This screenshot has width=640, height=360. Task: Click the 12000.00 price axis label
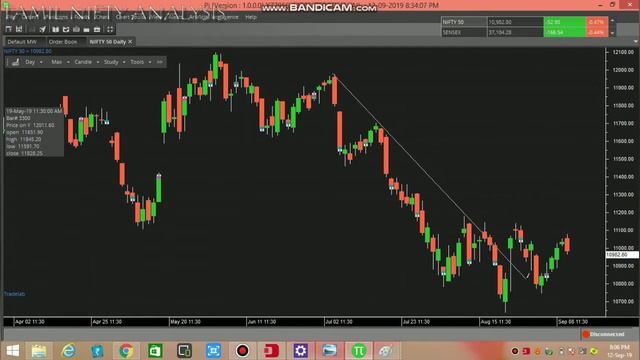pos(623,70)
